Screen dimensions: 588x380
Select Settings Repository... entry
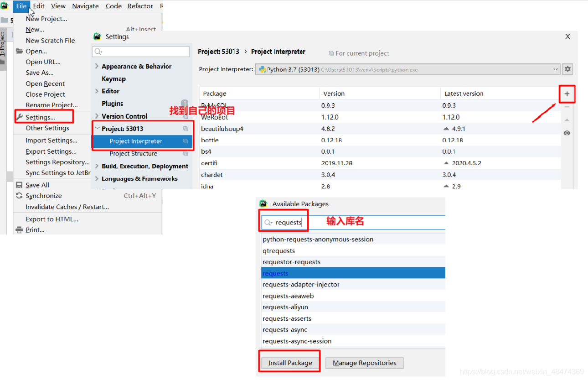click(58, 162)
